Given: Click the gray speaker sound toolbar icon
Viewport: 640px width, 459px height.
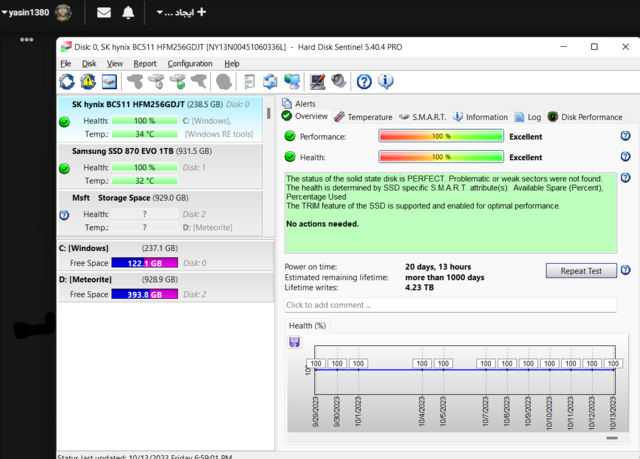Looking at the screenshot, I should click(x=339, y=81).
